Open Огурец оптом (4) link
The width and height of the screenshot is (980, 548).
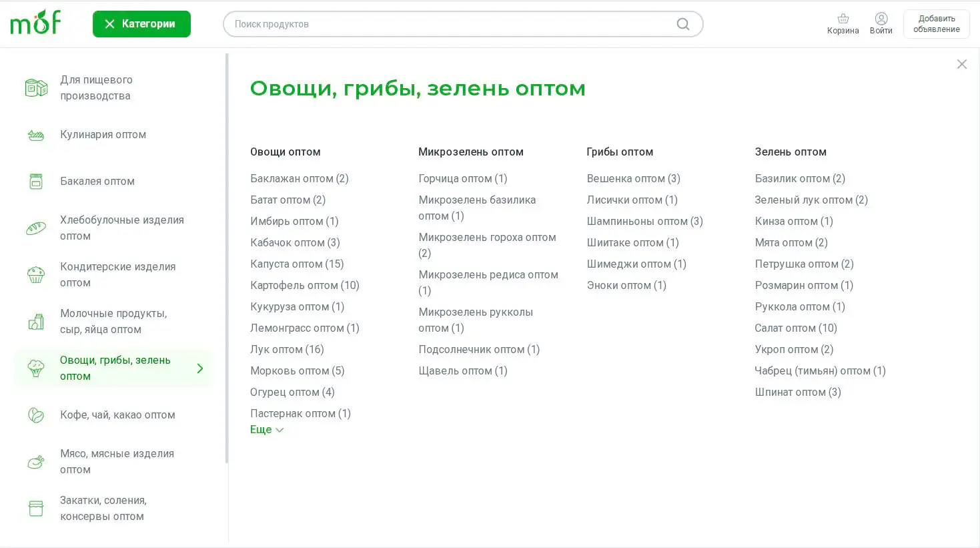[x=292, y=392]
